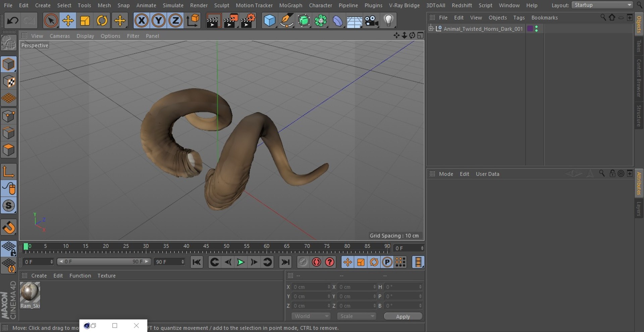
Task: Toggle Y-axis lock
Action: click(x=158, y=21)
